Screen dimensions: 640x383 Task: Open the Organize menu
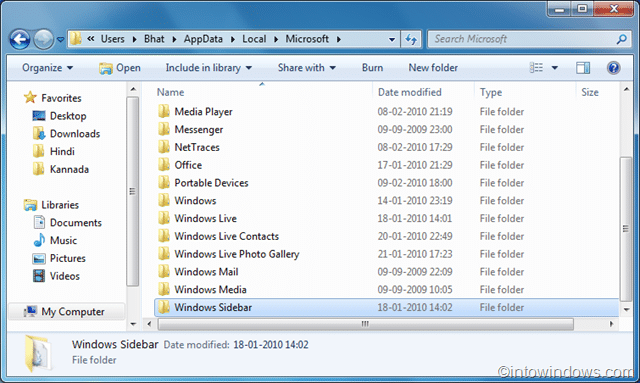pyautogui.click(x=47, y=68)
